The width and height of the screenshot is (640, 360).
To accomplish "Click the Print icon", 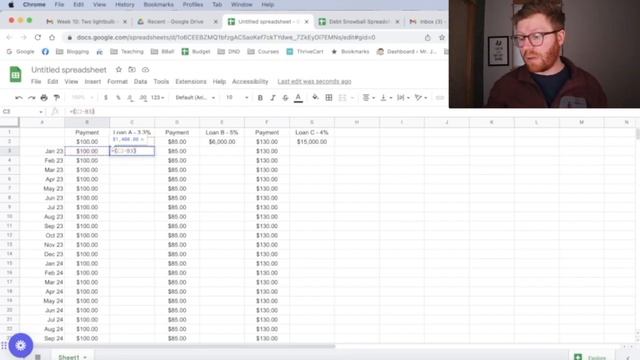I will tap(44, 98).
